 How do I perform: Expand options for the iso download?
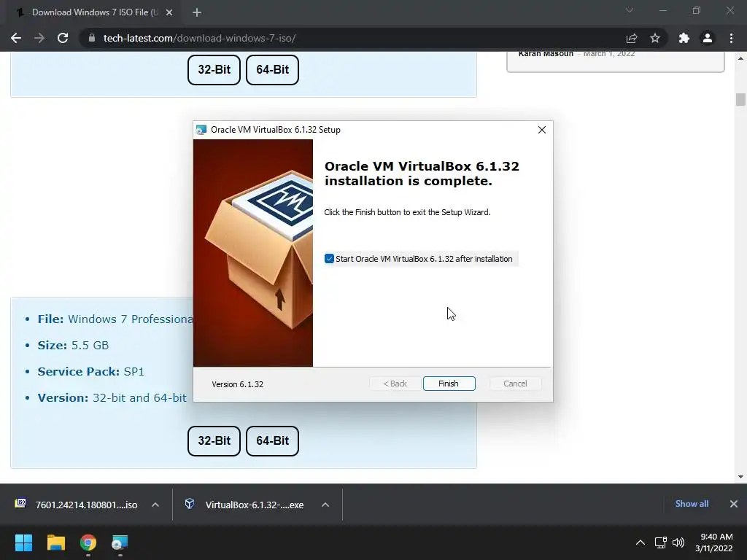155,505
